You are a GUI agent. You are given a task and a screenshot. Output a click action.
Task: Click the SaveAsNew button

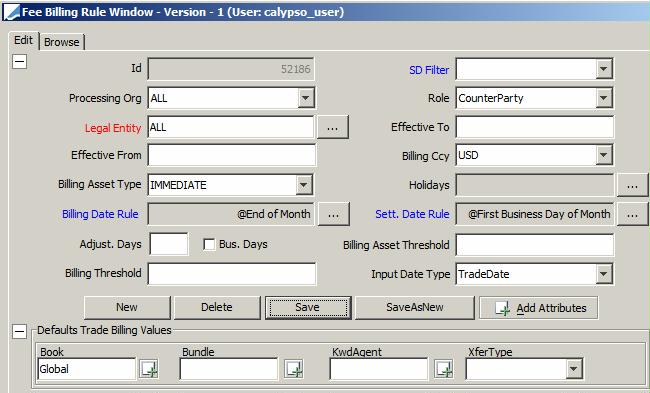pyautogui.click(x=415, y=307)
